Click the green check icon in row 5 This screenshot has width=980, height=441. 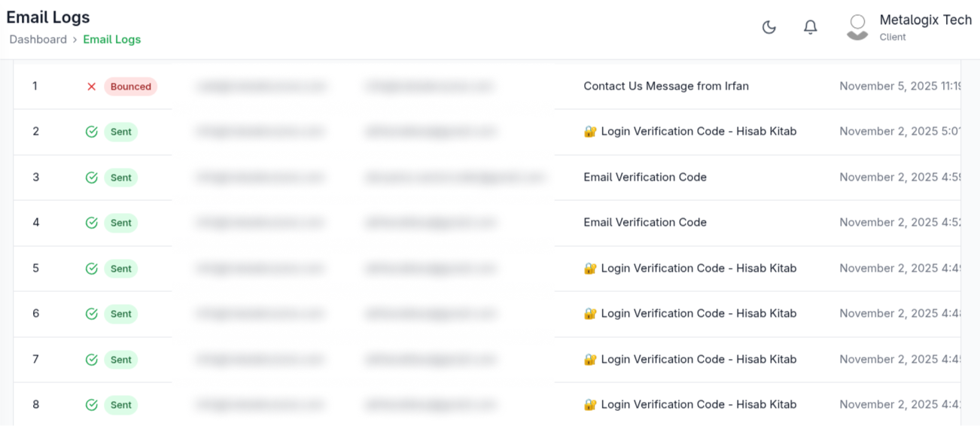point(92,269)
